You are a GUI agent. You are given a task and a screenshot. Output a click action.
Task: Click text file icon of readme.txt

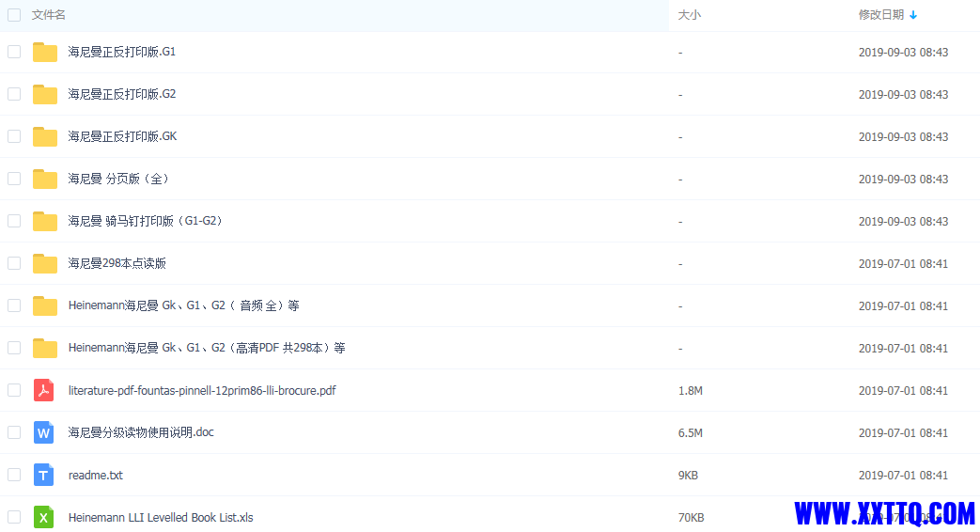[x=44, y=475]
